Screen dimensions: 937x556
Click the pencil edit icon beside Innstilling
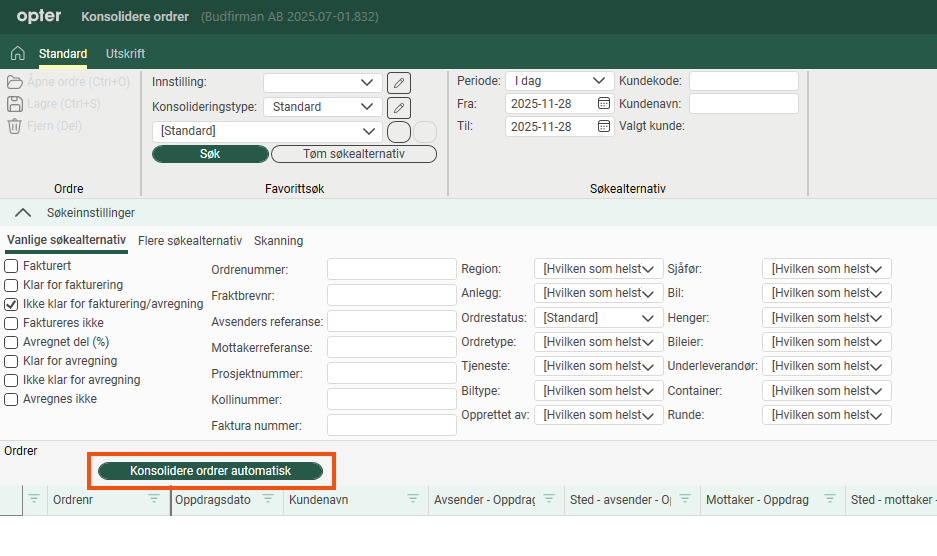tap(398, 82)
